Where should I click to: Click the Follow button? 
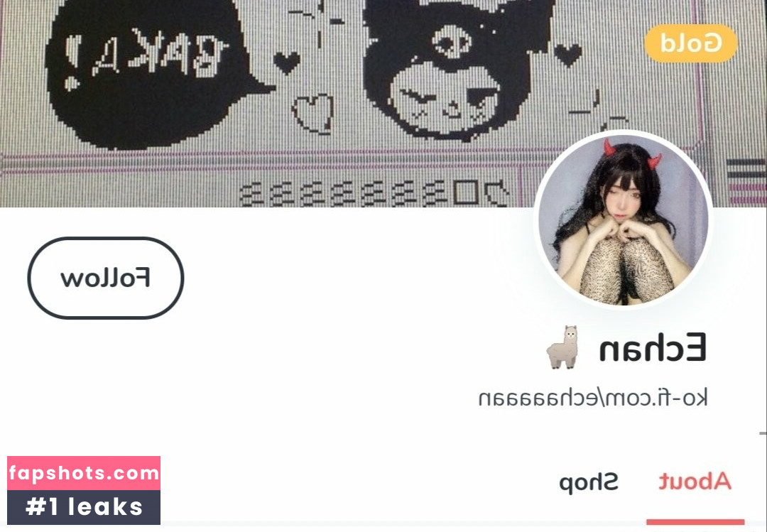106,278
